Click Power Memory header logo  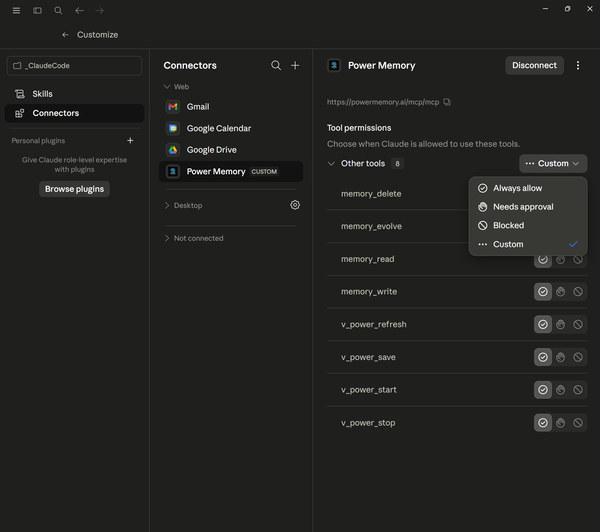click(x=334, y=65)
